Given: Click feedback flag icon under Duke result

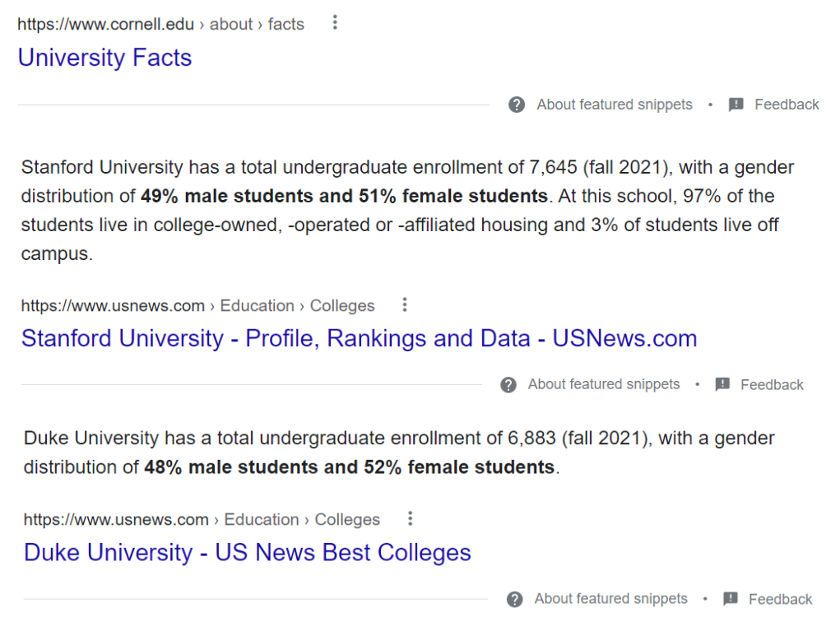Looking at the screenshot, I should [x=731, y=599].
